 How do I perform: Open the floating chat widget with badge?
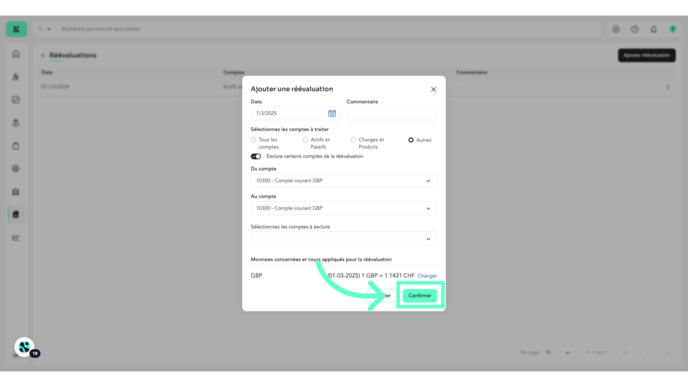pyautogui.click(x=25, y=347)
